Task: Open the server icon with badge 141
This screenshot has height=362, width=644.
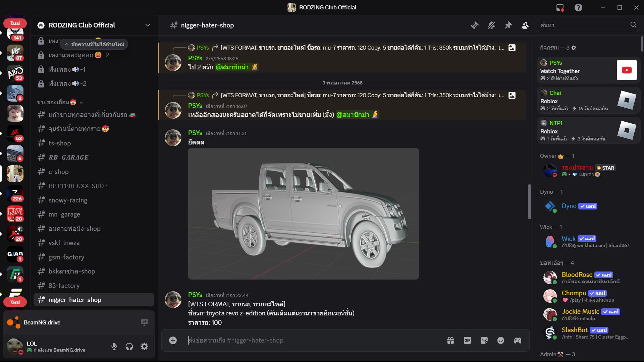Action: (x=15, y=33)
